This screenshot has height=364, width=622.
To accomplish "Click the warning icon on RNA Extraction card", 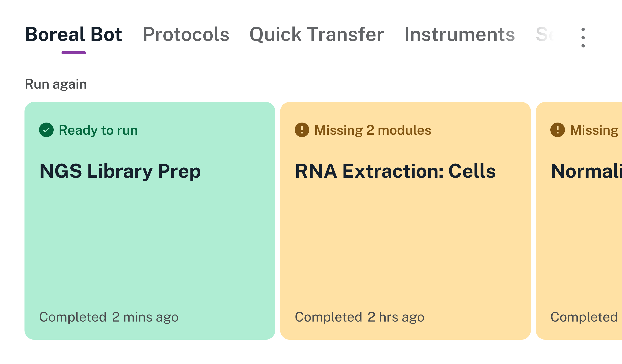I will click(302, 130).
